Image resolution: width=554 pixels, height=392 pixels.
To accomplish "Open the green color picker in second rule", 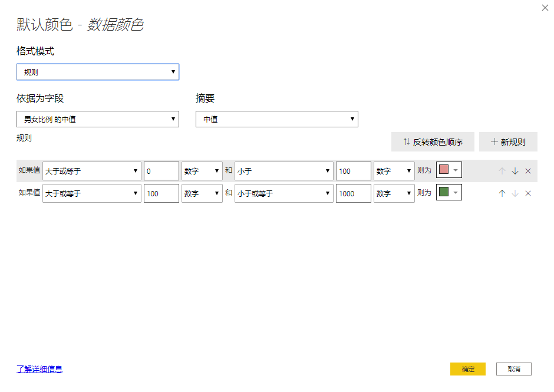I will pos(449,193).
